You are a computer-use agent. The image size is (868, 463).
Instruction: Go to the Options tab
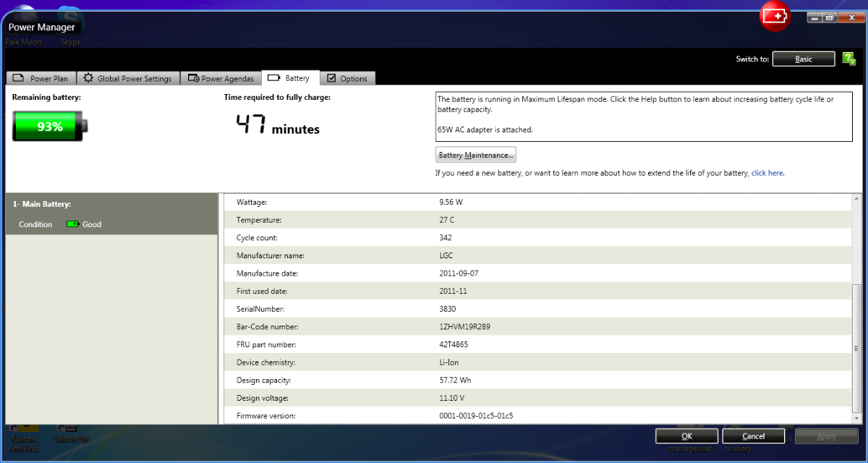click(347, 78)
